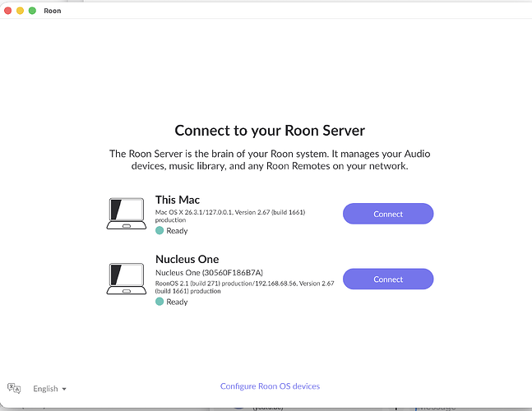Click Mac OS X 26.3.1 version details
This screenshot has width=532, height=411.
pos(230,216)
